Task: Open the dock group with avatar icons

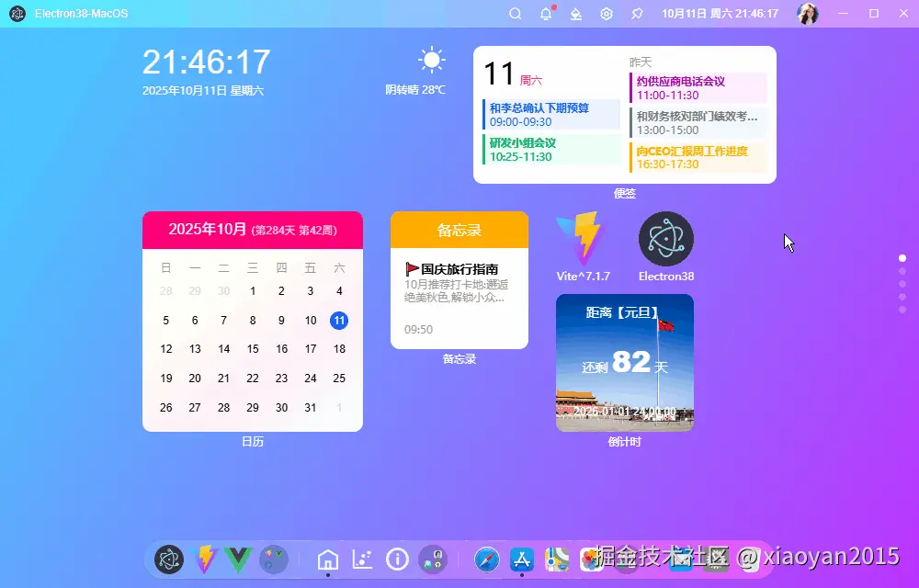Action: [x=433, y=559]
